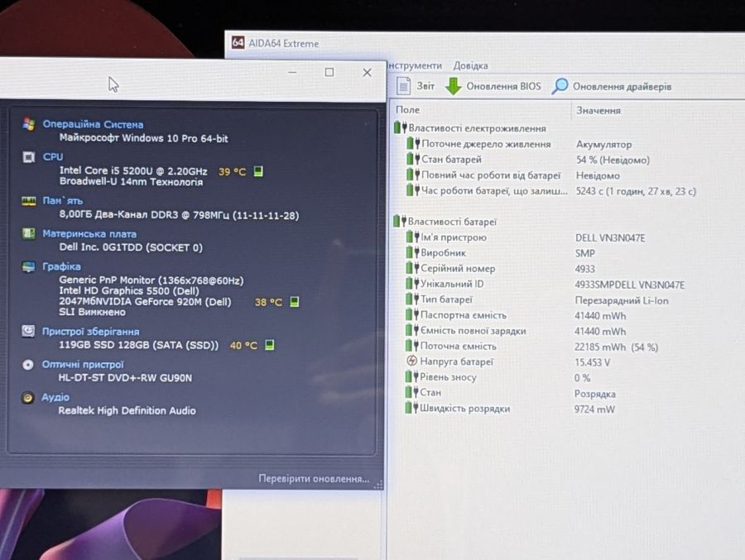Click the value 5243 с (1 годин, 27 хв, 23 с)
745x560 pixels.
click(636, 191)
